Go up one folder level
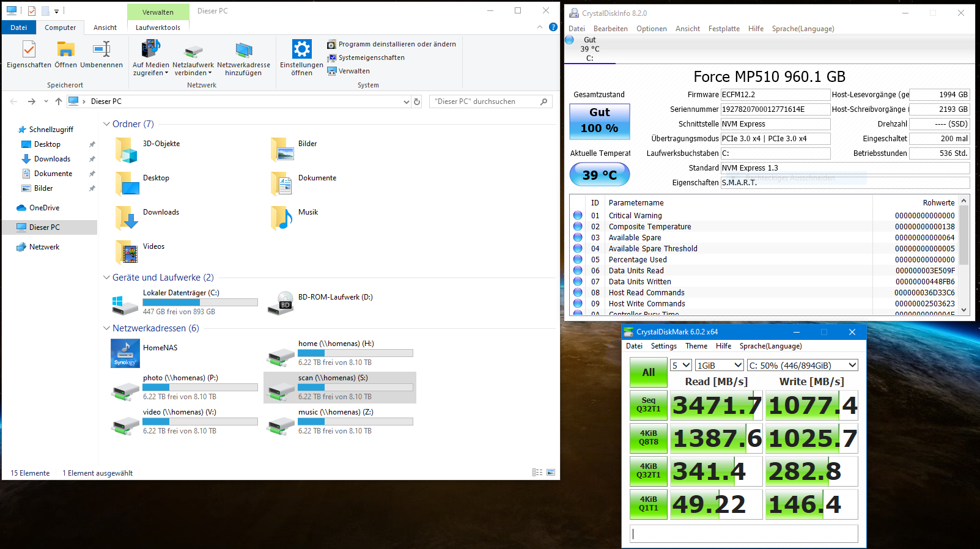Image resolution: width=980 pixels, height=549 pixels. pos(59,101)
